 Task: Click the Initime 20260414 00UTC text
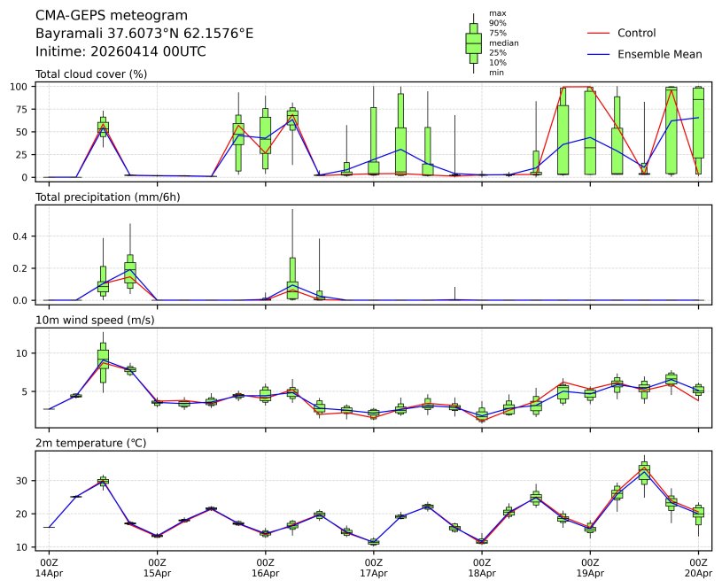(x=120, y=51)
